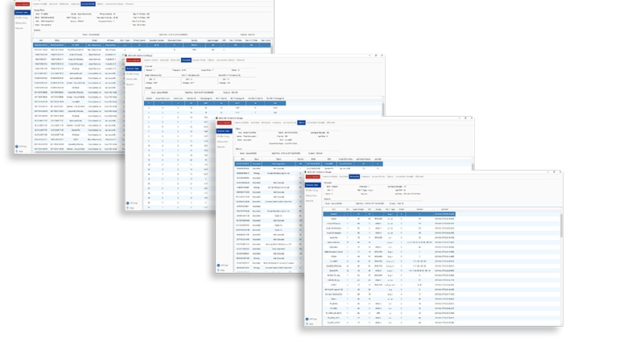Image resolution: width=644 pixels, height=342 pixels.
Task: Select Reports in Networks window sidebar
Action: point(310,200)
